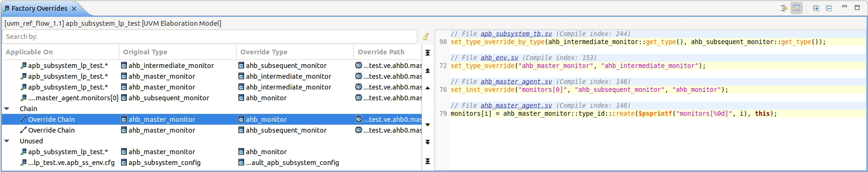The height and width of the screenshot is (172, 868).
Task: Sort by Original Type column header
Action: coord(177,52)
